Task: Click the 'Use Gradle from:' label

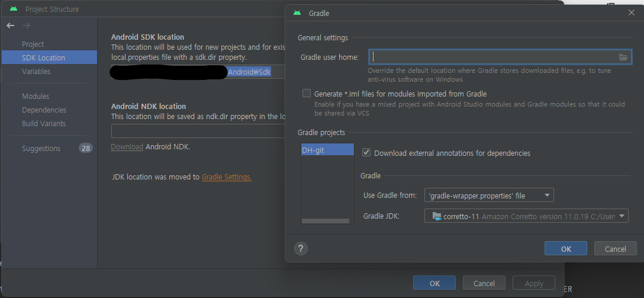Action: 390,196
